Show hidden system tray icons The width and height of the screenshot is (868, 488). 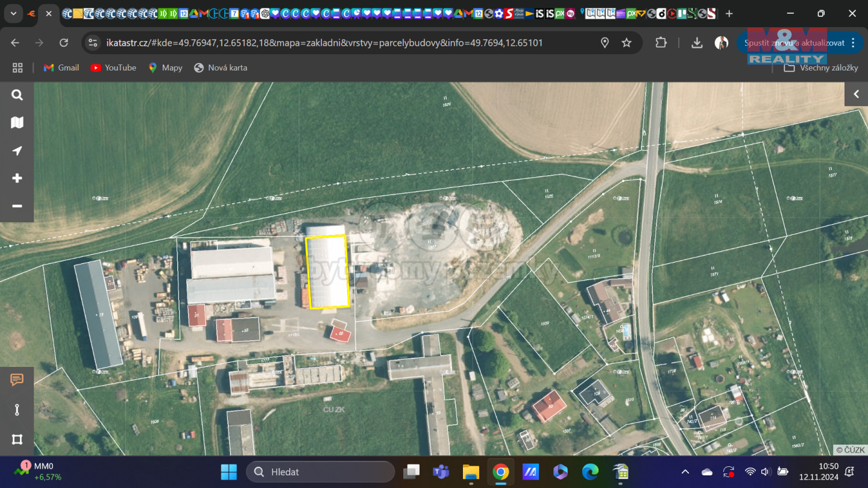pyautogui.click(x=685, y=472)
